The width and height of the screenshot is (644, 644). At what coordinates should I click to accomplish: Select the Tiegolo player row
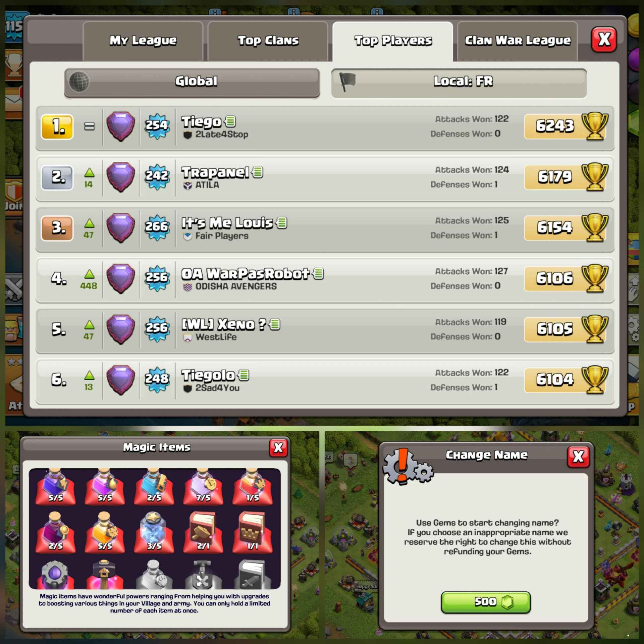click(x=325, y=380)
